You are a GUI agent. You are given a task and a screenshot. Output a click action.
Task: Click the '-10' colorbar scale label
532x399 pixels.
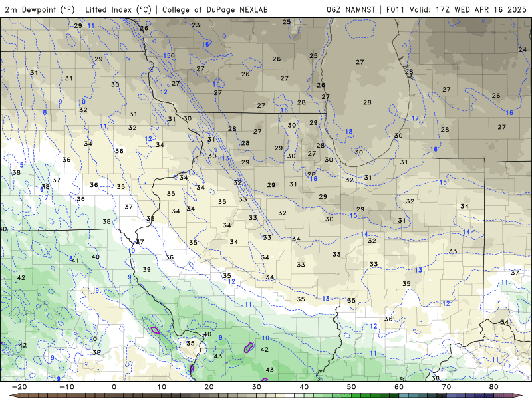[66, 387]
